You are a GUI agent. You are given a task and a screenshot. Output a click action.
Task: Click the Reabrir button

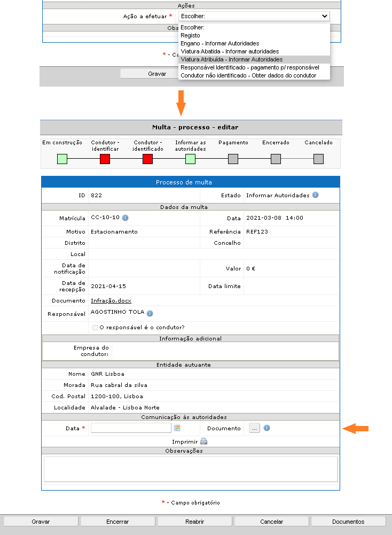pos(195,521)
